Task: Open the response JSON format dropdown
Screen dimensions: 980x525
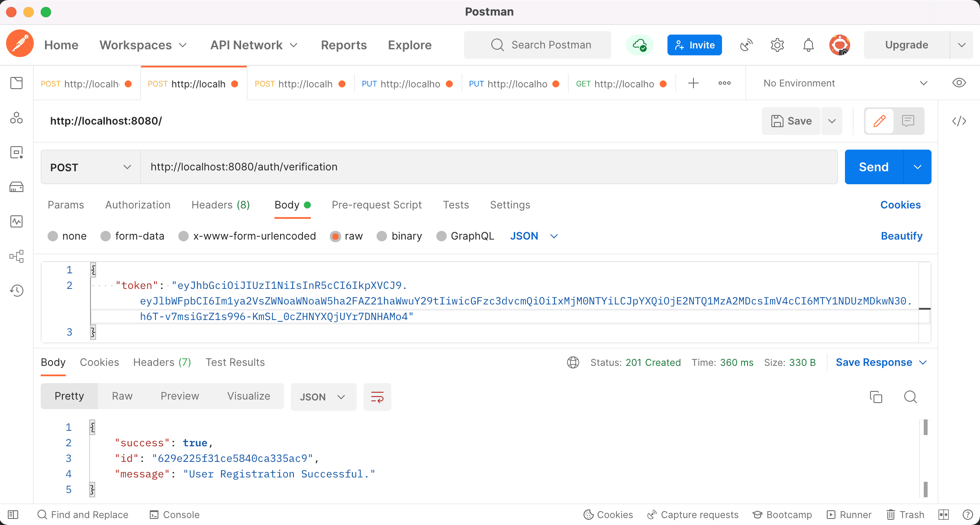Action: pyautogui.click(x=323, y=397)
